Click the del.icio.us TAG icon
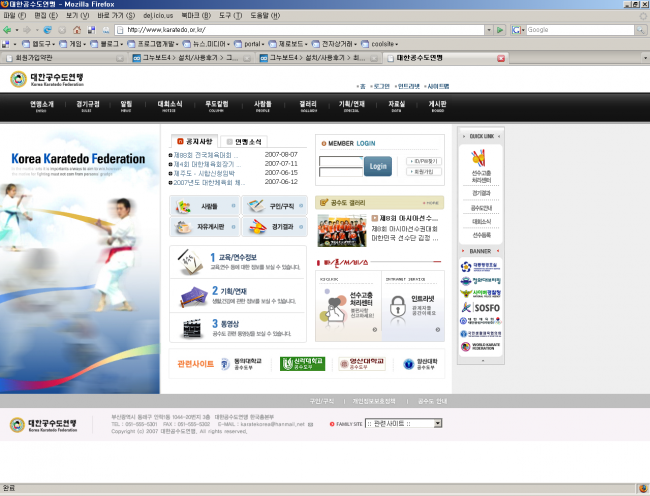The image size is (650, 496). (x=106, y=30)
